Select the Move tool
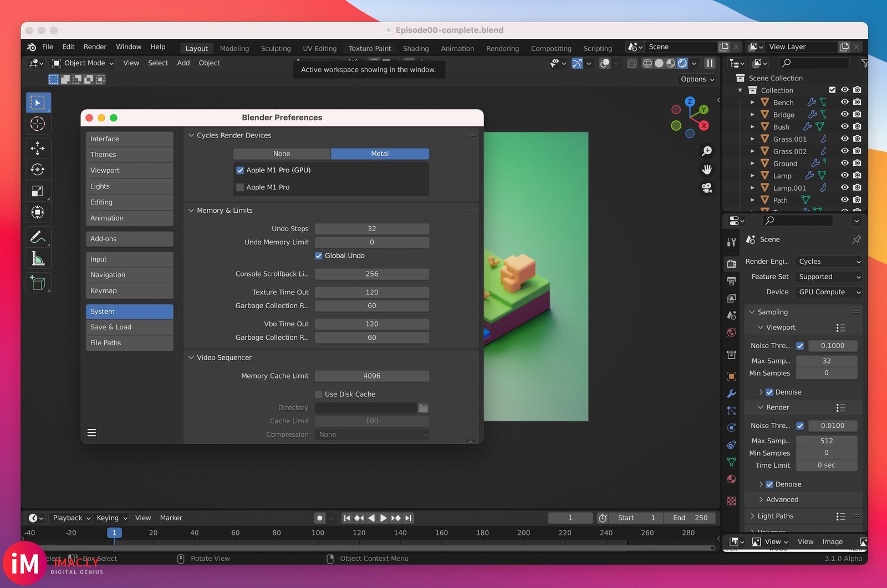The height and width of the screenshot is (588, 887). coord(38,148)
